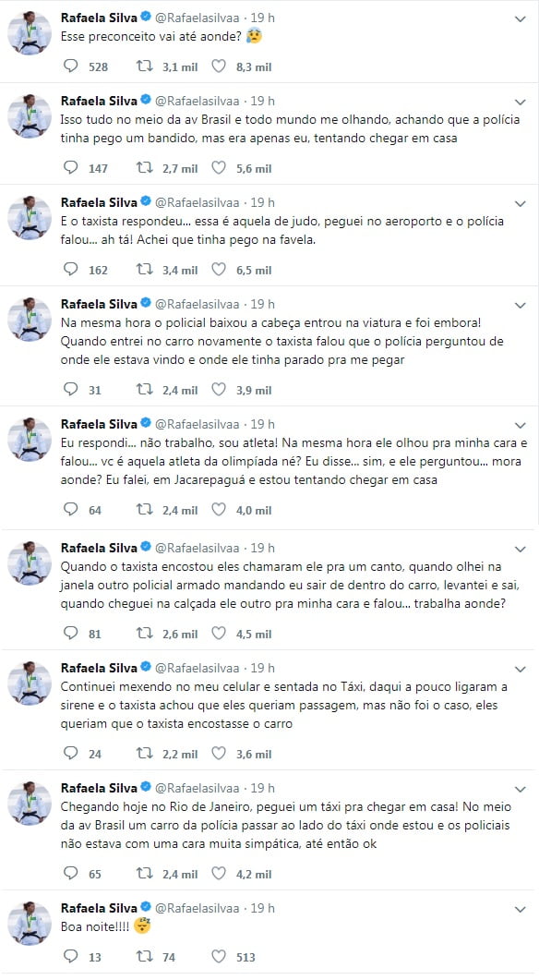Open the dropdown menu on the first tweet
This screenshot has width=539, height=980.
click(x=521, y=17)
